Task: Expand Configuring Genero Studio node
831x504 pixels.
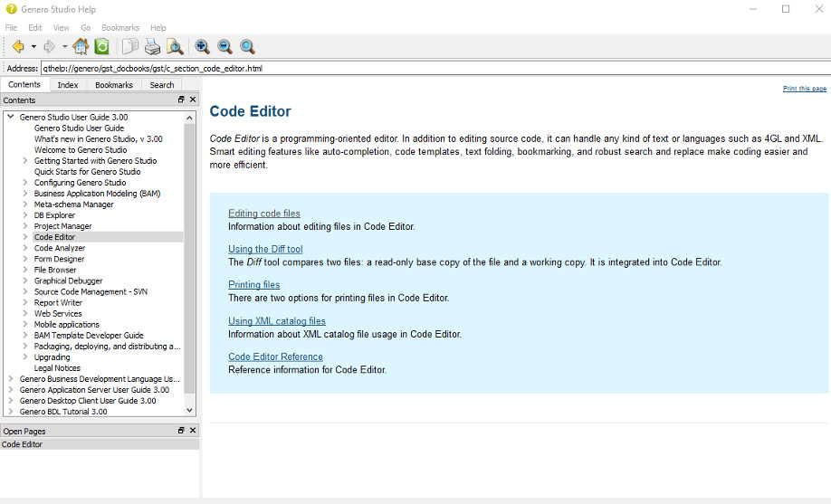Action: [25, 182]
